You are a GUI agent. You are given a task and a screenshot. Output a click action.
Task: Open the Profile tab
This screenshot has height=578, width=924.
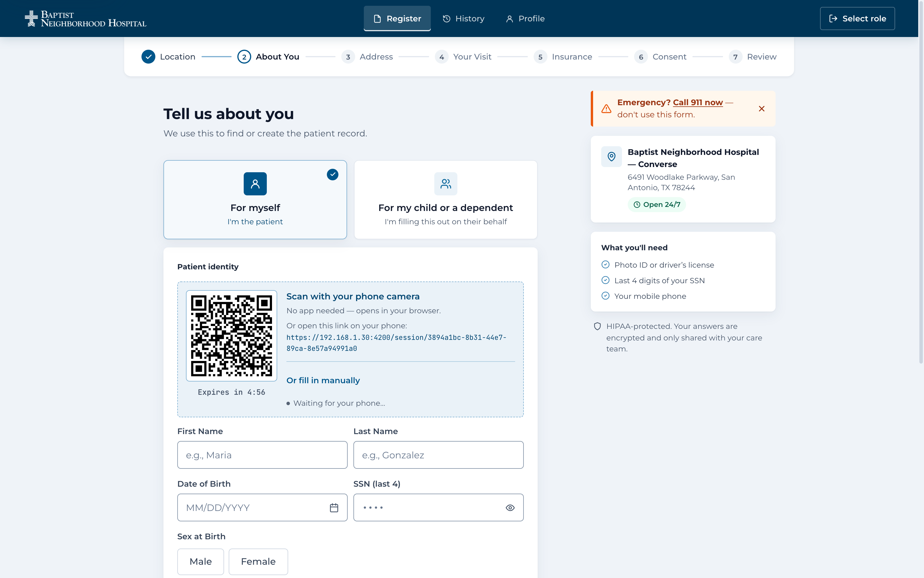pos(526,18)
